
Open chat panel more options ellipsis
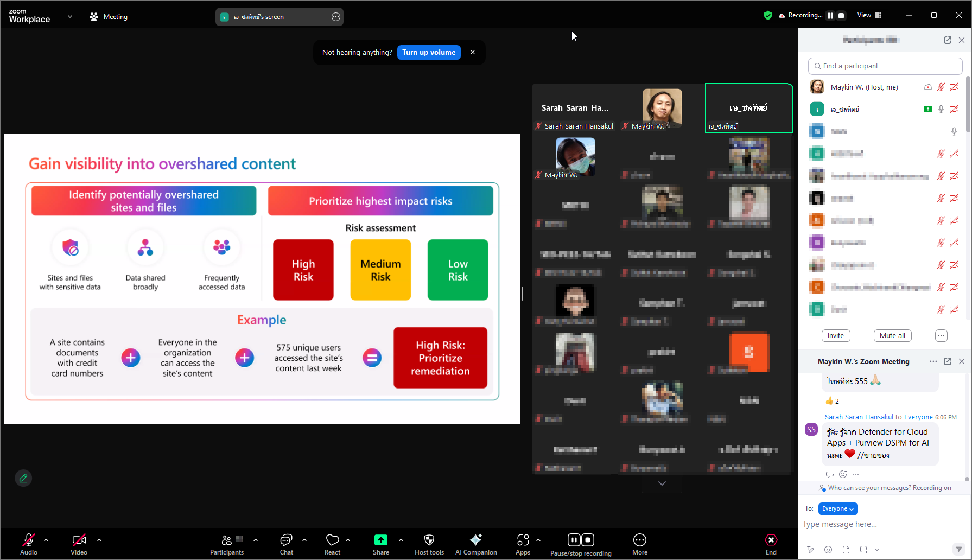tap(933, 361)
